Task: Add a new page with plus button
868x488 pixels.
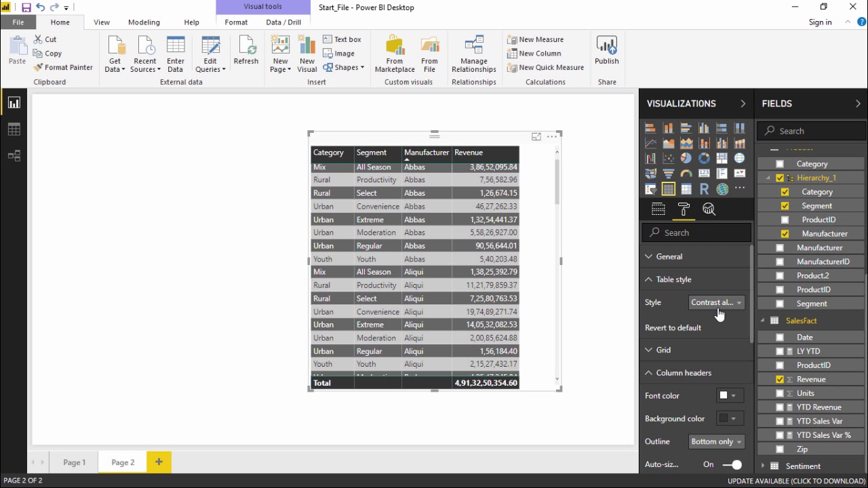Action: [x=159, y=462]
